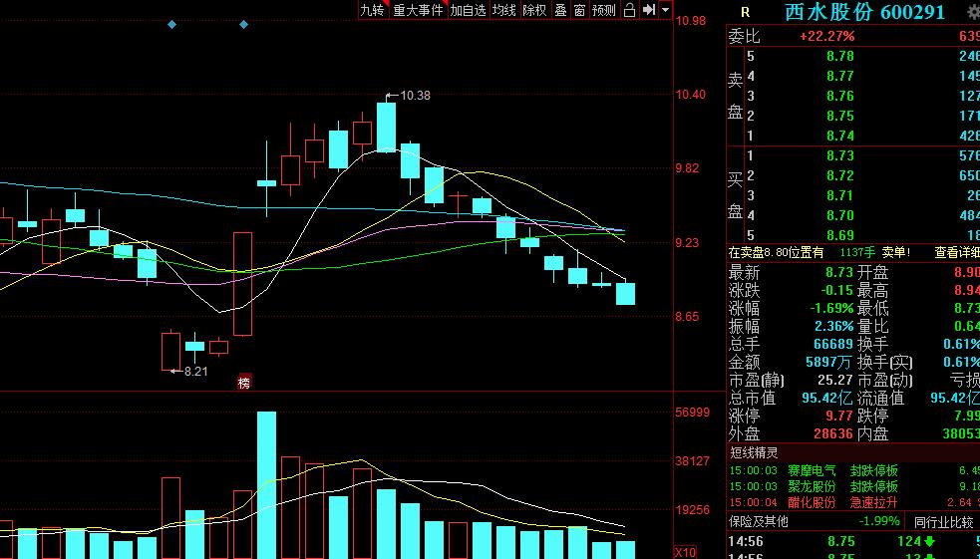Click the 涨幅 -1.69% value
Image resolution: width=980 pixels, height=559 pixels.
point(831,308)
